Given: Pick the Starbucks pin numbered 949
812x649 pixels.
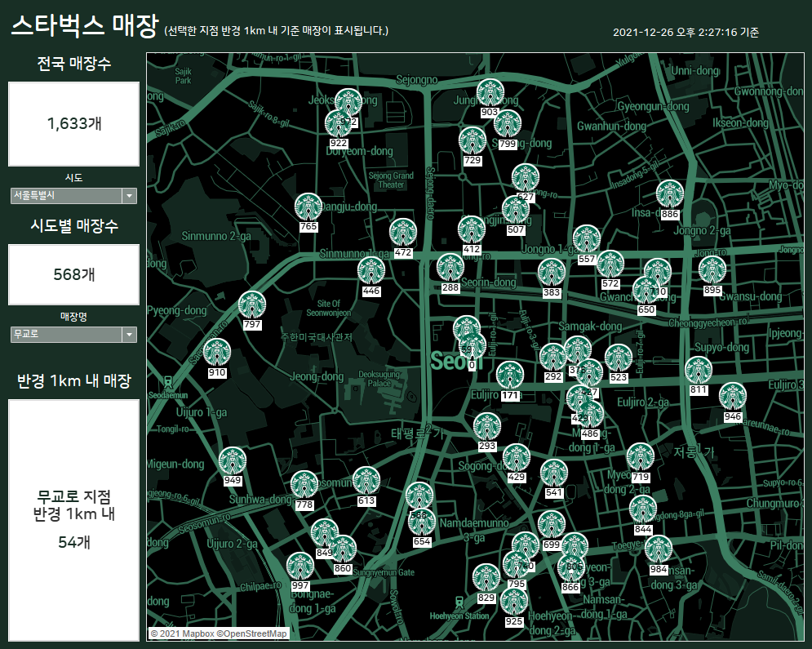Looking at the screenshot, I should click(233, 461).
